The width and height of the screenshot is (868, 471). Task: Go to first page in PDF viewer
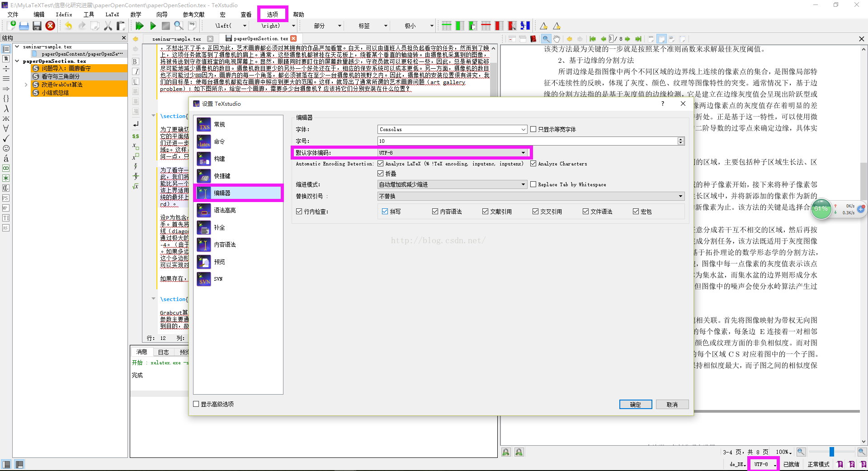click(593, 39)
